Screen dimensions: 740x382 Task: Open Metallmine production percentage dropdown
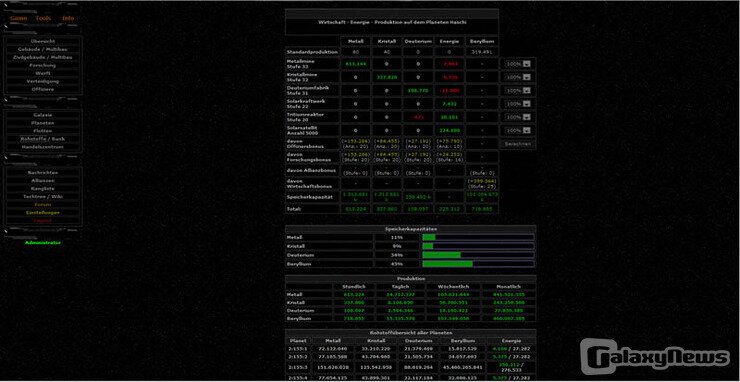518,64
